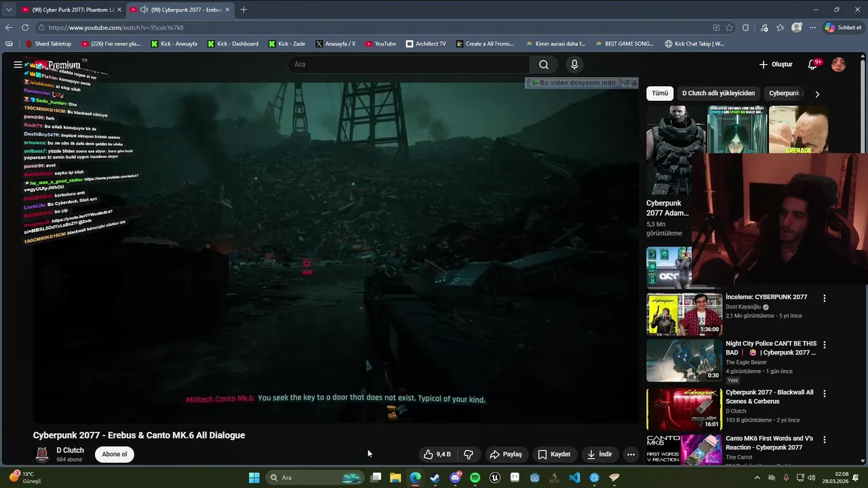Mute the Cyberpunk 2077 - Erebus tab audio
868x488 pixels.
tap(144, 9)
